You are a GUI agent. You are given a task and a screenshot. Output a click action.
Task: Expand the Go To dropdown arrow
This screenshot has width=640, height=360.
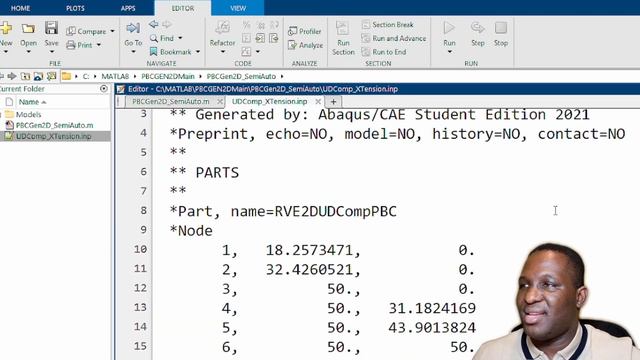133,52
